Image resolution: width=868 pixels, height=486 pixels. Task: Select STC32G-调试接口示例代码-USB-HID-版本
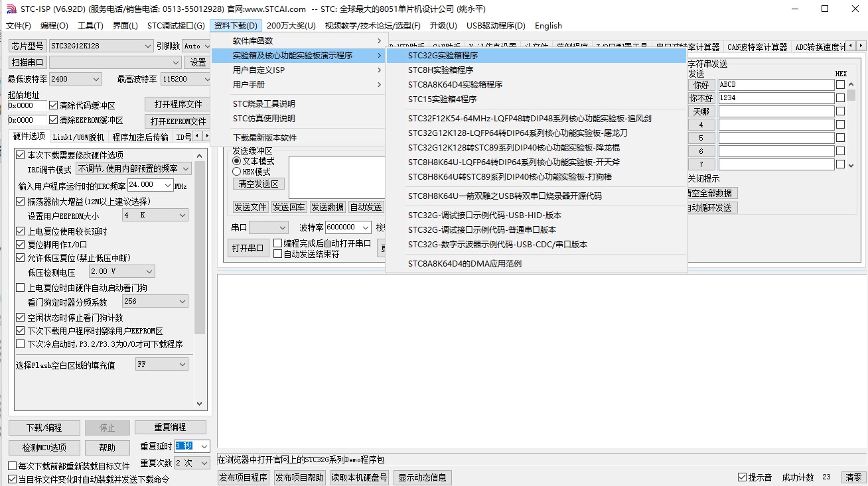tap(536, 215)
